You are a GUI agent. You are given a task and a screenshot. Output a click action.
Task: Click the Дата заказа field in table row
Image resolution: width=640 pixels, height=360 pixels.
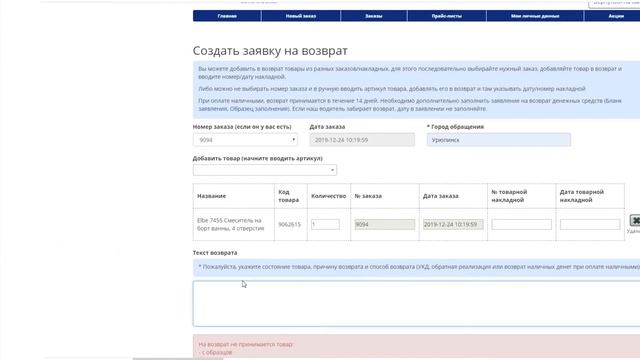pos(453,224)
